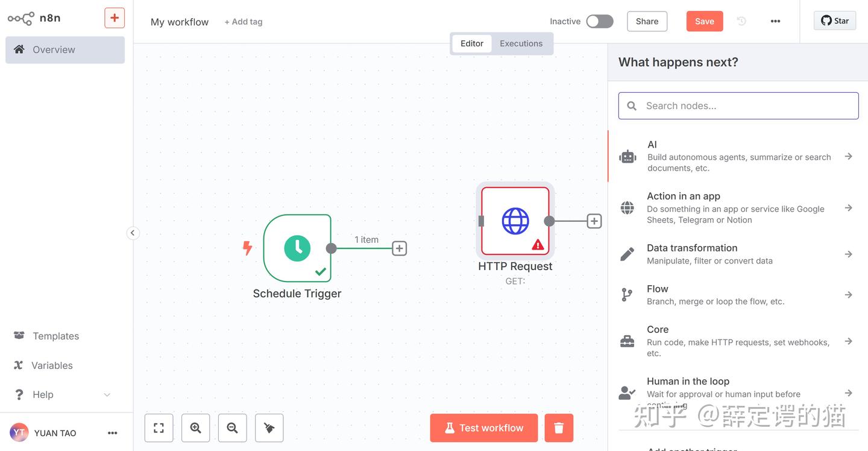Zoom in on the workflow canvas
This screenshot has width=868, height=451.
[196, 428]
